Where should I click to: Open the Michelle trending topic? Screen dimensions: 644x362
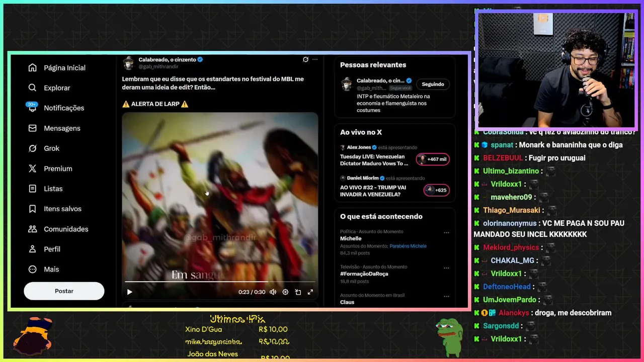tap(351, 238)
